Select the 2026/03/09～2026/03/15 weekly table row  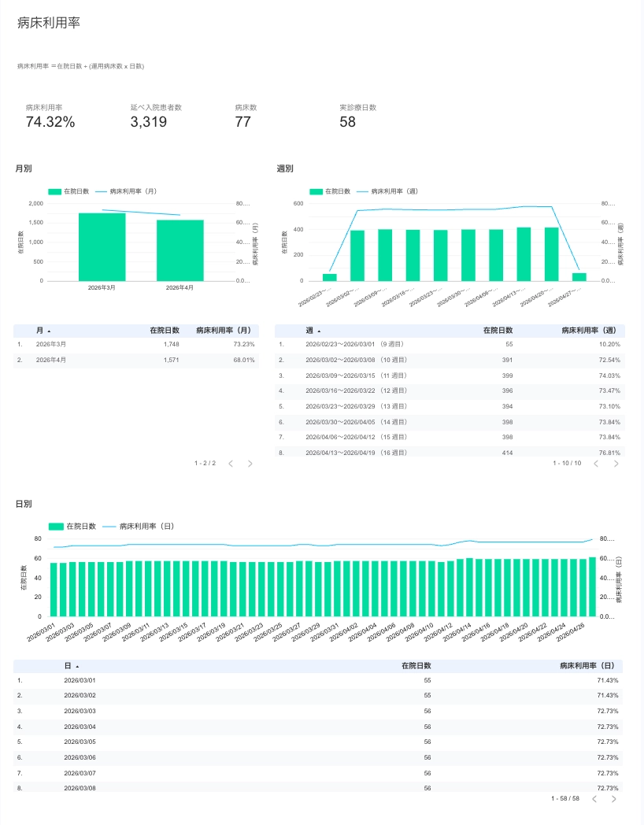[x=450, y=376]
